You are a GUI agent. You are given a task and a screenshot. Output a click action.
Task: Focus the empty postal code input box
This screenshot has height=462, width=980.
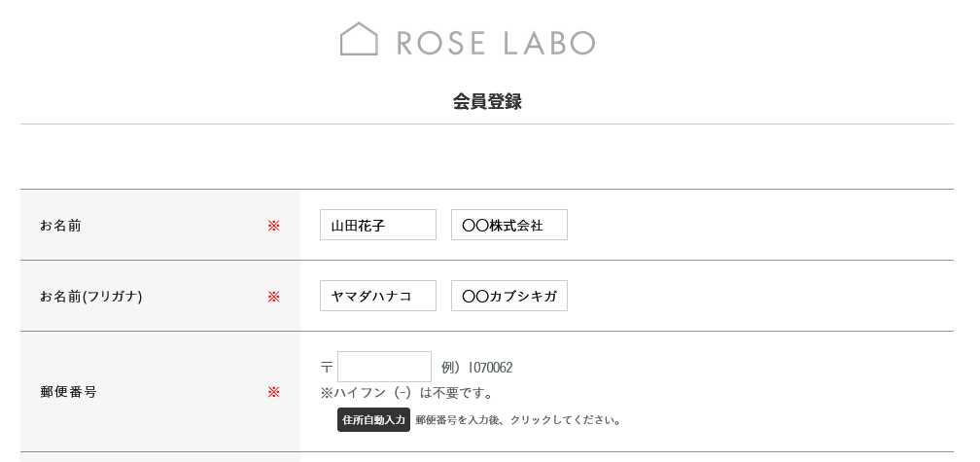click(384, 367)
